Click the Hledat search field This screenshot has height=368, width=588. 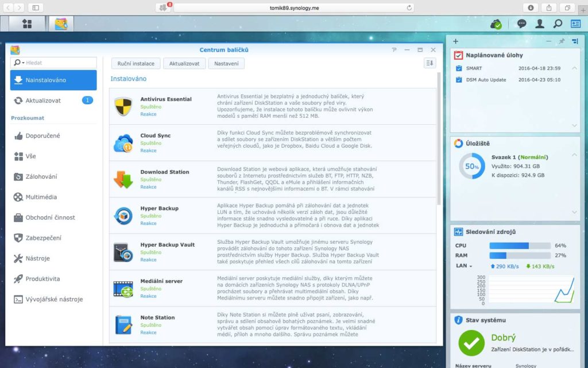(53, 63)
